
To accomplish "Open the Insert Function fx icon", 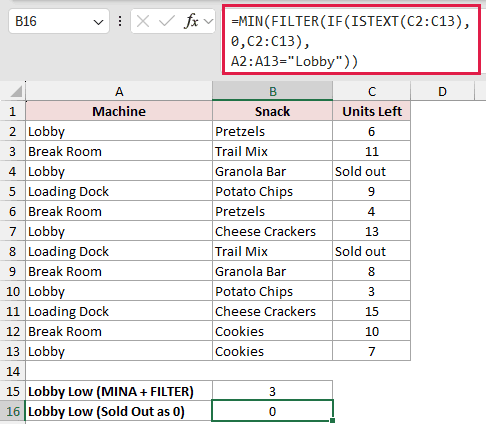I will pos(191,22).
